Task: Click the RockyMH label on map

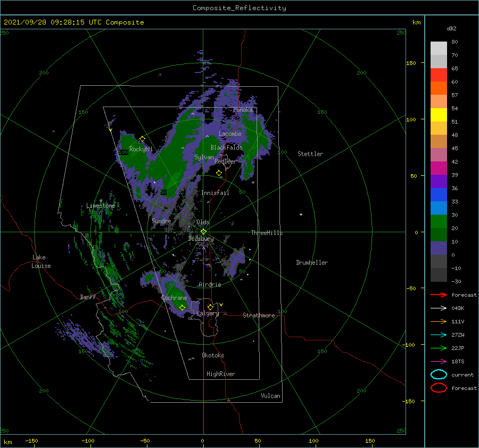Action: (x=141, y=149)
